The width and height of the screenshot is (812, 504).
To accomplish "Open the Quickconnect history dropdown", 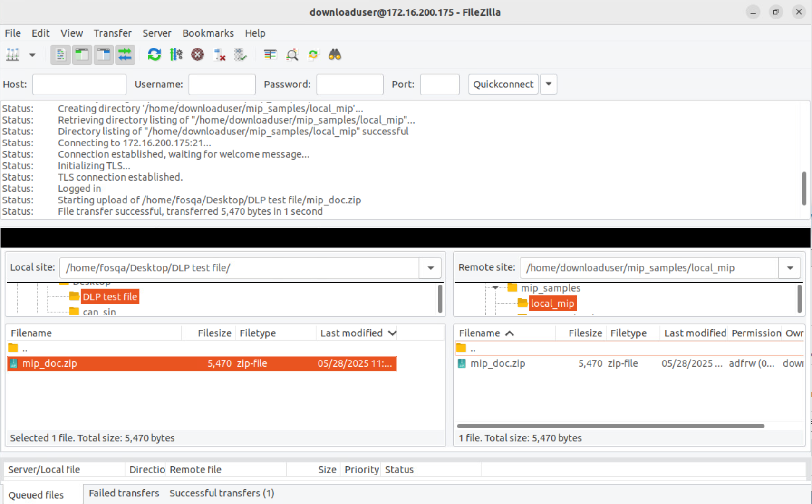I will [549, 84].
